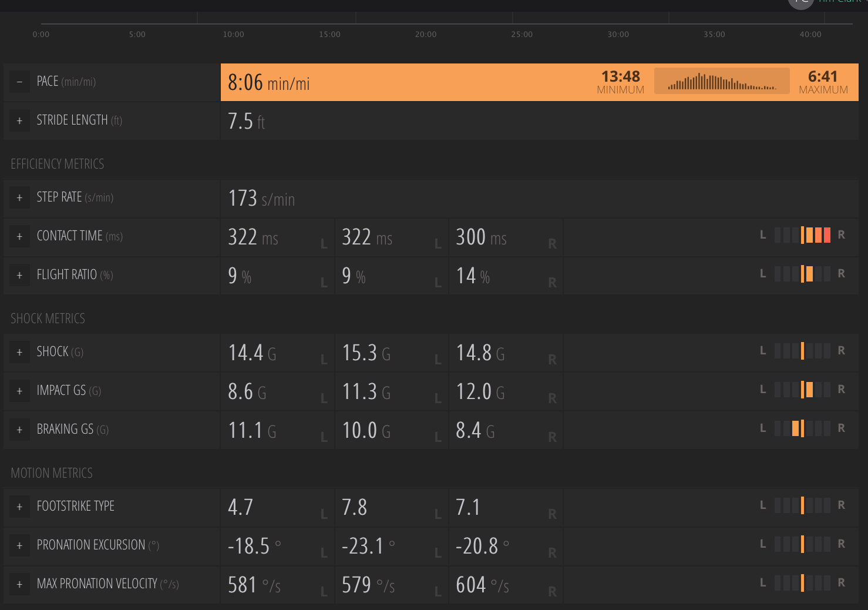Click the 6:41 maximum pace value
This screenshot has height=610, width=868.
(x=823, y=77)
